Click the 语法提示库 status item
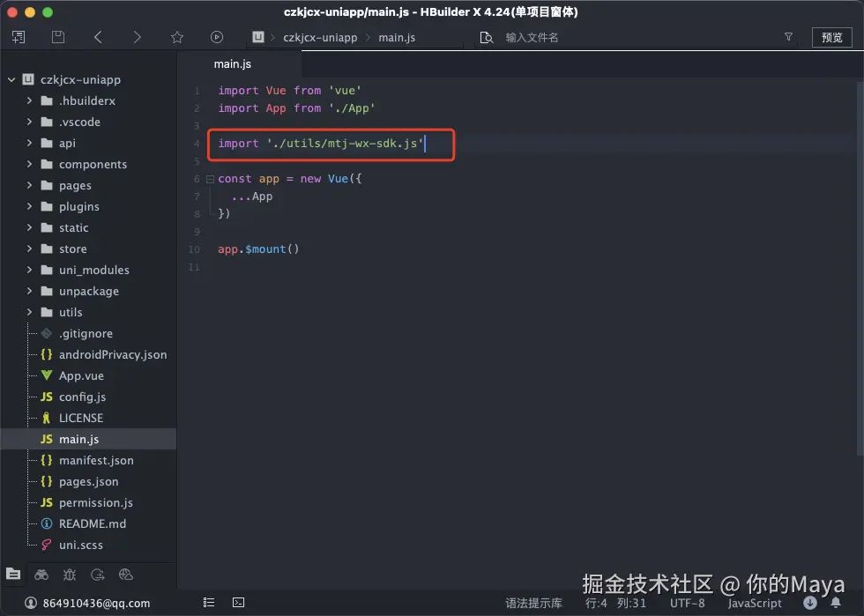864x616 pixels. 534,604
